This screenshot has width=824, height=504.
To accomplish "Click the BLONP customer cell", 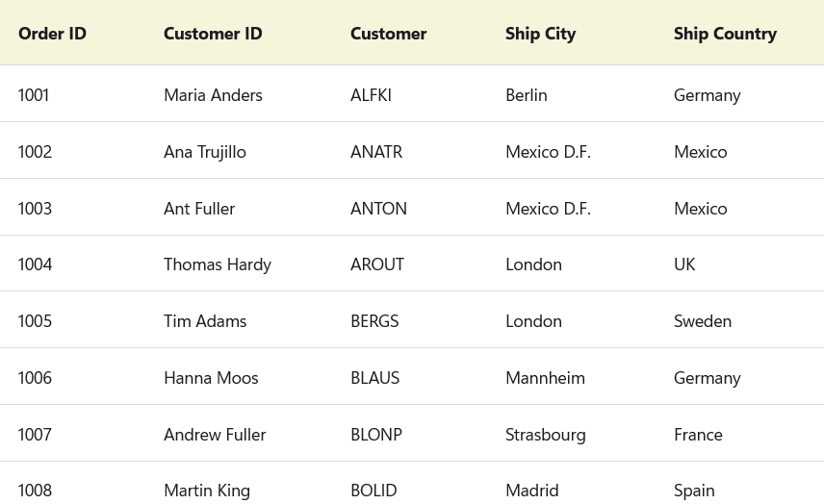I will tap(376, 434).
